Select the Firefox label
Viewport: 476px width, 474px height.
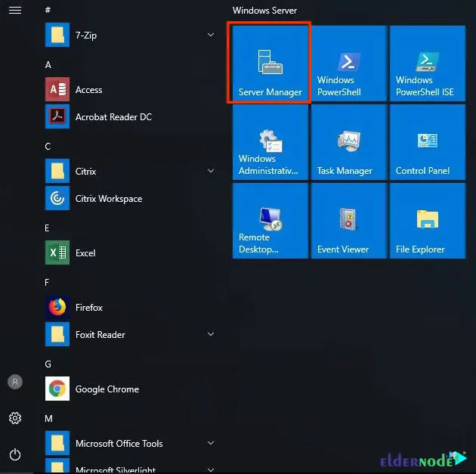[89, 307]
